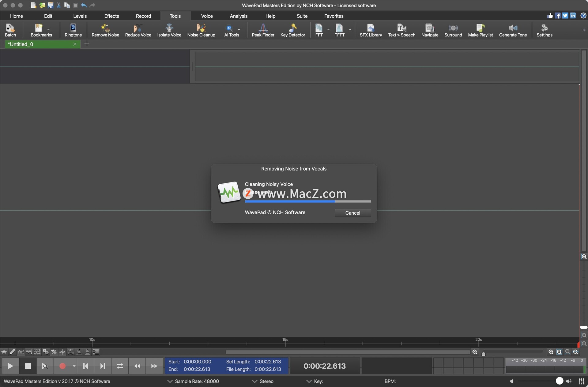This screenshot has width=588, height=387.
Task: Click the undo arrow in title bar
Action: (x=84, y=5)
